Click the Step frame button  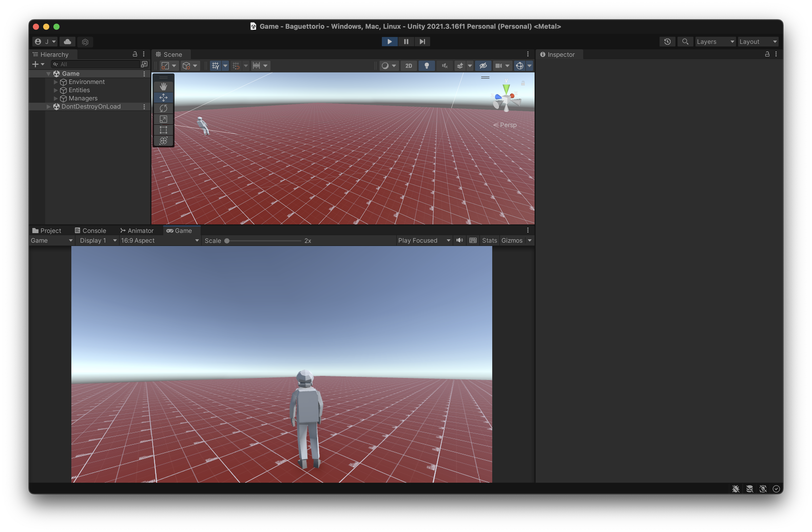[x=422, y=42]
